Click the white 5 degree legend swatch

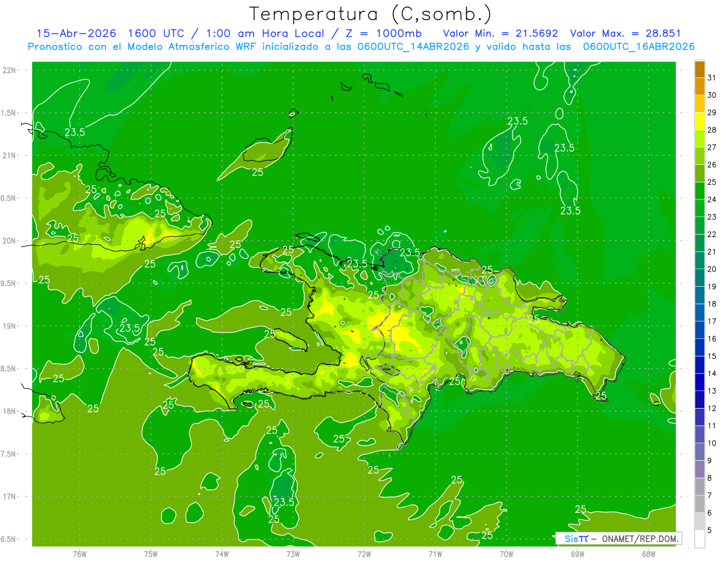(x=699, y=539)
